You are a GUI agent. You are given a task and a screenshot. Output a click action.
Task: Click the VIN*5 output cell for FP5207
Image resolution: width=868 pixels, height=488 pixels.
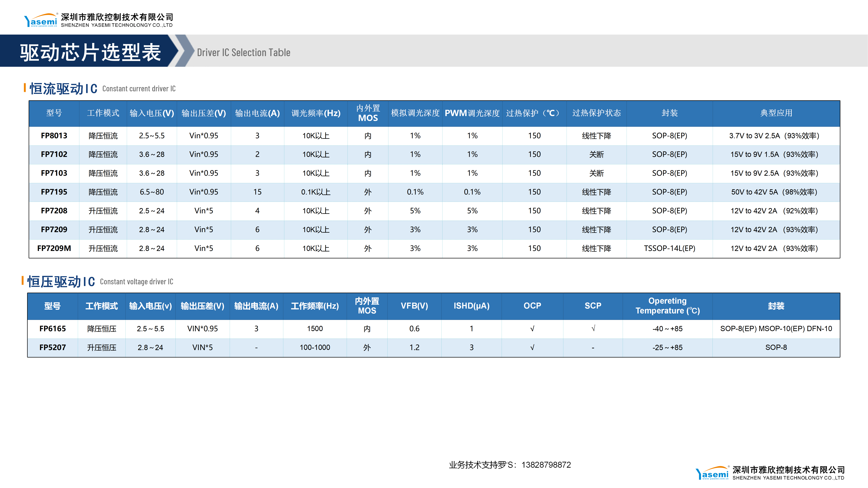click(x=203, y=348)
